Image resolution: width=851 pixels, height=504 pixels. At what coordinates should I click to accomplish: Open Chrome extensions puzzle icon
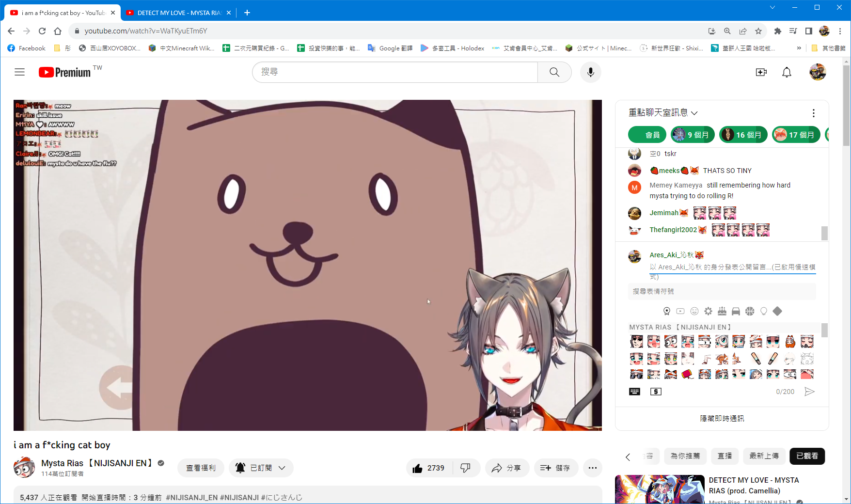[x=778, y=31]
